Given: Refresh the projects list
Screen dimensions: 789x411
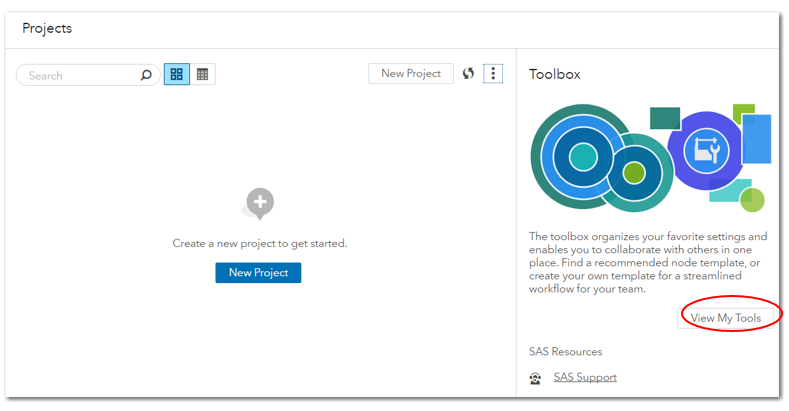Looking at the screenshot, I should [468, 73].
